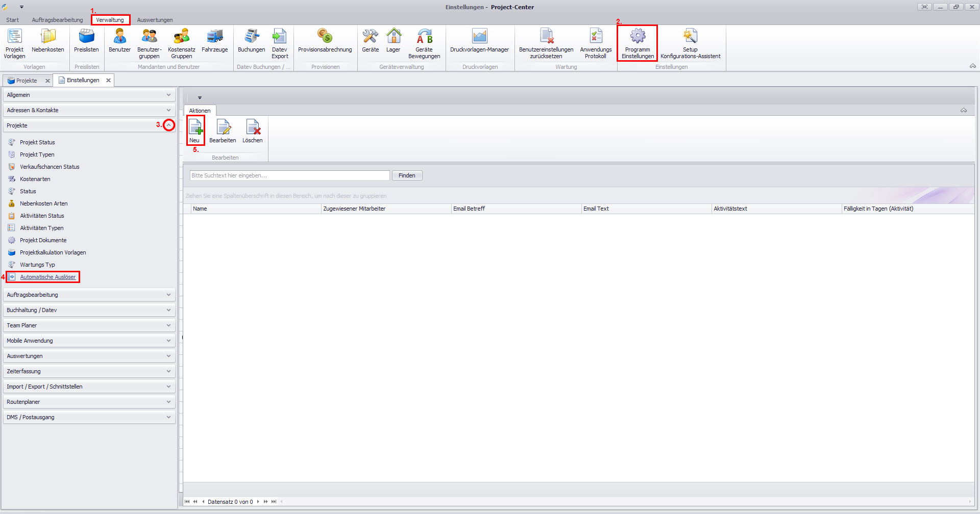Open Programm Einstellungen gear icon

click(x=638, y=37)
